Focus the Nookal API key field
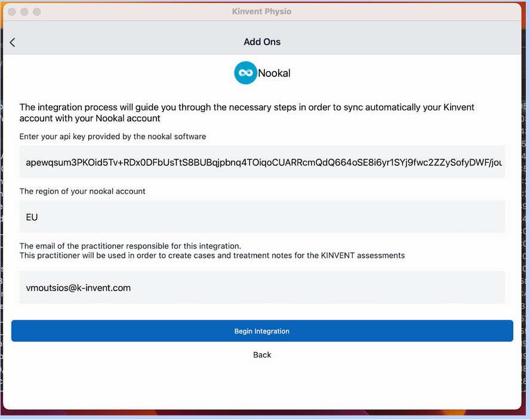Image resolution: width=530 pixels, height=420 pixels. (262, 162)
